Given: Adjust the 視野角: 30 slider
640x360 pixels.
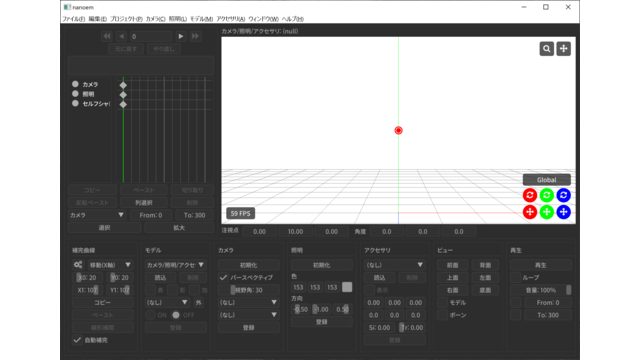Looking at the screenshot, I should click(x=249, y=290).
